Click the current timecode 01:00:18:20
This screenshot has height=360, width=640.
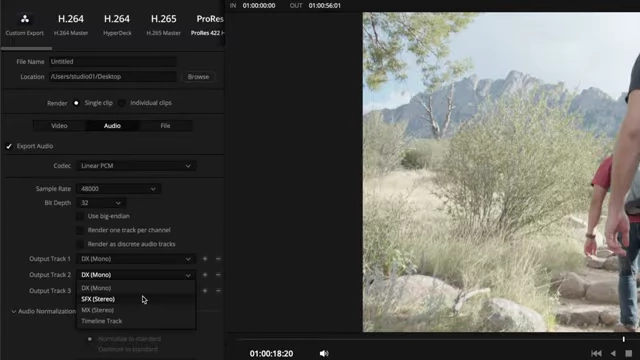tap(271, 353)
